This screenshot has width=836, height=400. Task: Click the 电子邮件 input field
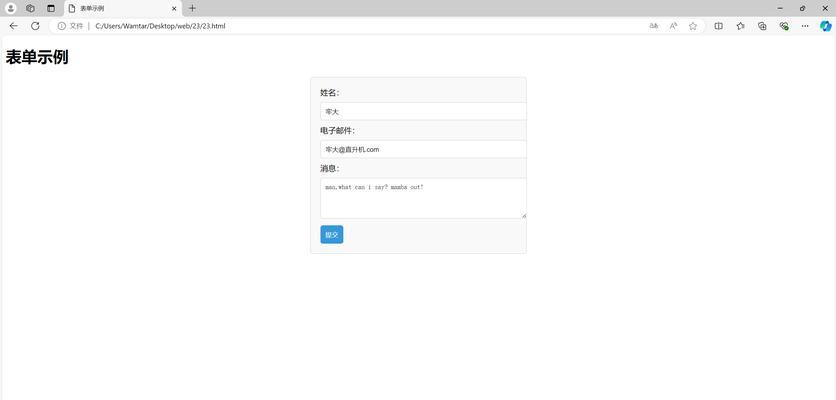(x=423, y=149)
